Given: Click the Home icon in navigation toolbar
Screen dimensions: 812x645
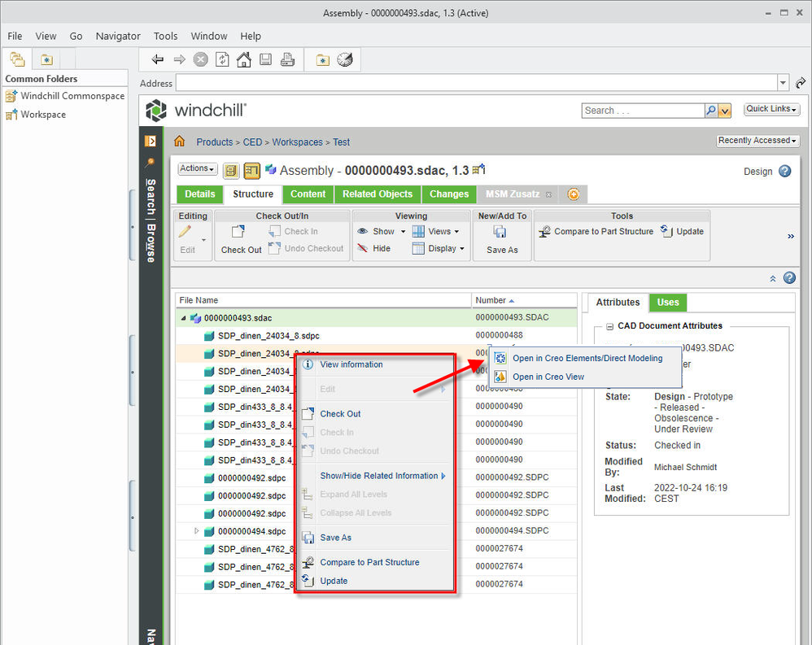Looking at the screenshot, I should pyautogui.click(x=243, y=59).
